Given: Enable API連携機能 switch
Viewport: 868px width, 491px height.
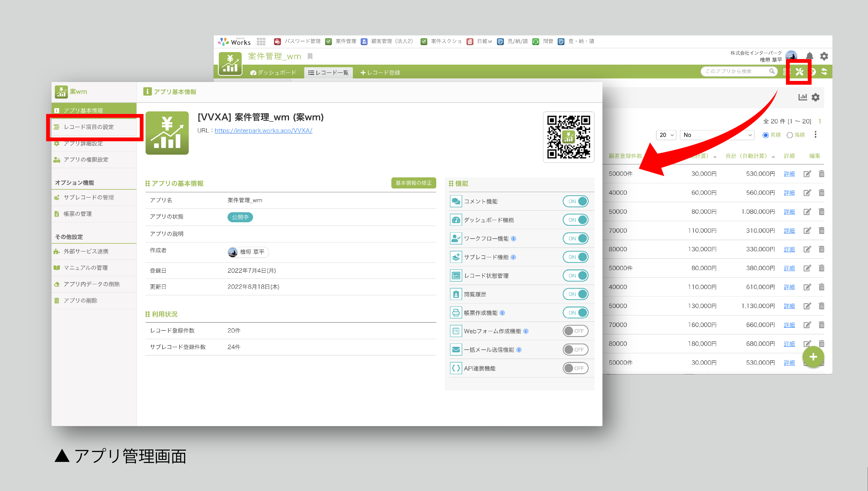Looking at the screenshot, I should coord(575,369).
